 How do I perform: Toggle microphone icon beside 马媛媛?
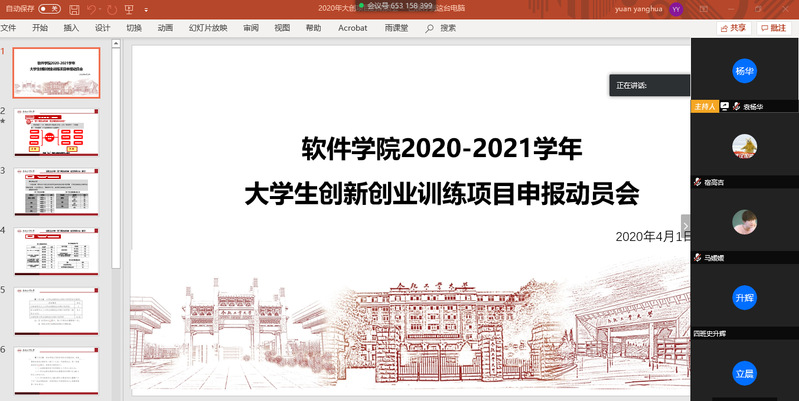coord(697,258)
